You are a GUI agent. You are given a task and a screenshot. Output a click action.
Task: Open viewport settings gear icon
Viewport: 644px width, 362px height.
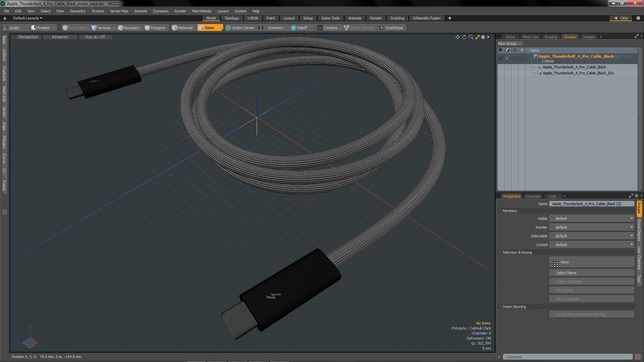(x=483, y=37)
